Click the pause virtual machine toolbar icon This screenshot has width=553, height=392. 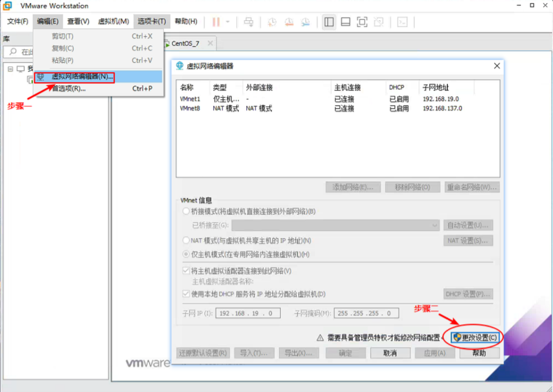click(x=216, y=22)
